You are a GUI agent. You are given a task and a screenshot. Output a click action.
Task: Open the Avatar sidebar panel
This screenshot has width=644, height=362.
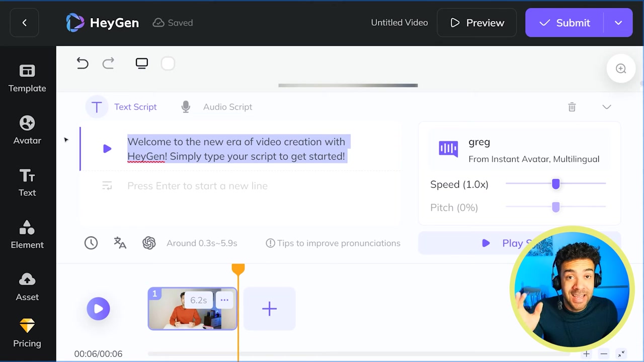(27, 130)
